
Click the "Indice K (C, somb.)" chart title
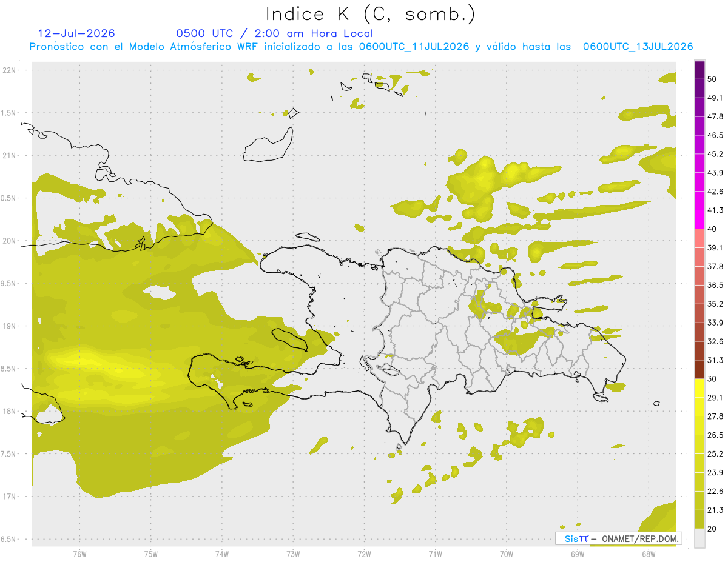pyautogui.click(x=370, y=13)
